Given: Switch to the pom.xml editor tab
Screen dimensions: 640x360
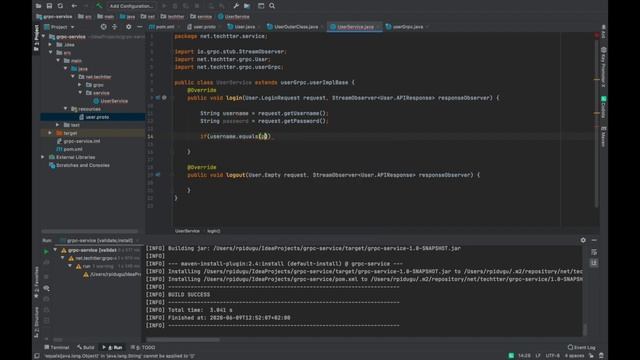Looking at the screenshot, I should tap(162, 27).
